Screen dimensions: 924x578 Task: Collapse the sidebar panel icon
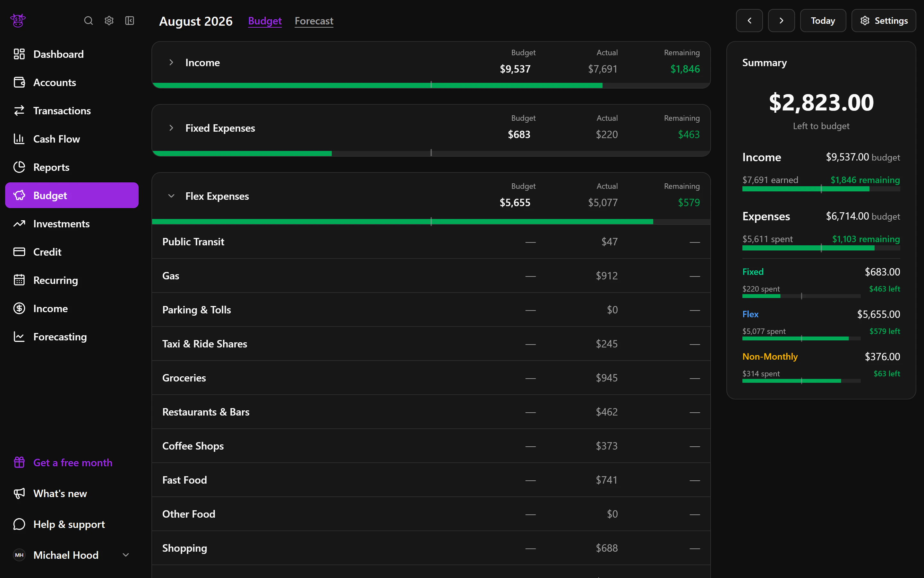point(130,21)
